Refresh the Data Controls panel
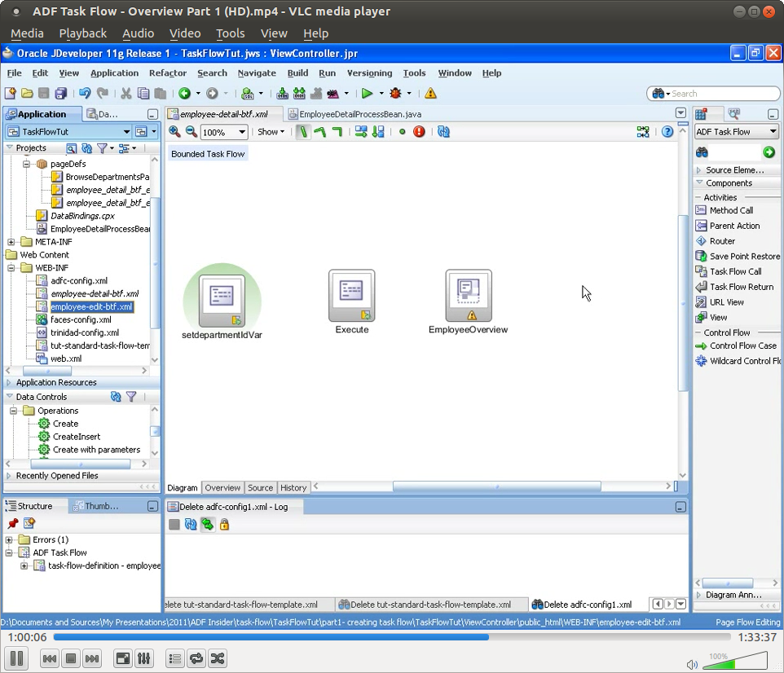The width and height of the screenshot is (784, 673). tap(114, 397)
